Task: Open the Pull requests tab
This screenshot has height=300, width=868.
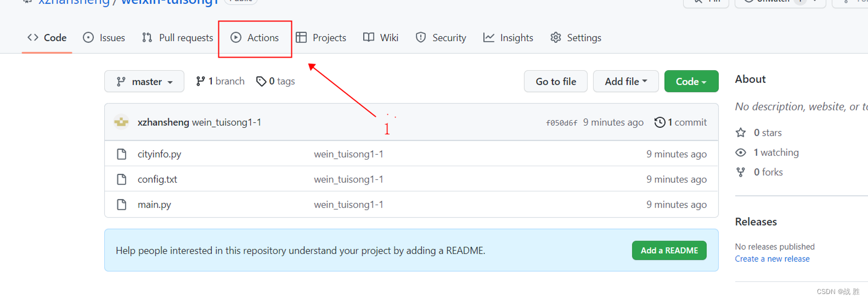Action: point(178,38)
